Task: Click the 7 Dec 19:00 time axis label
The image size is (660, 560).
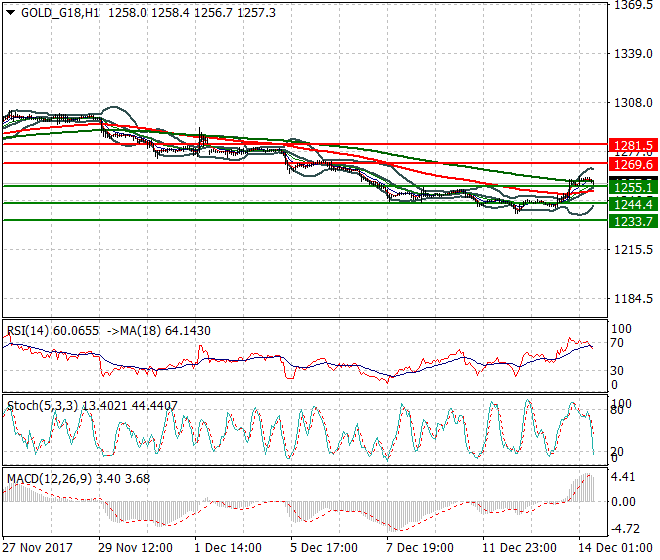Action: coord(420,548)
